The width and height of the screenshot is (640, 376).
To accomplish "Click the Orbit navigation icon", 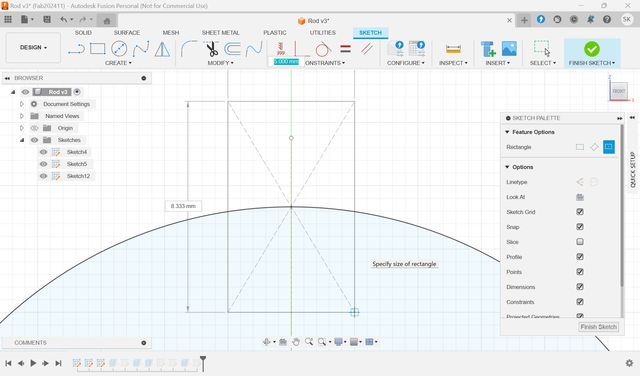I will tap(267, 342).
